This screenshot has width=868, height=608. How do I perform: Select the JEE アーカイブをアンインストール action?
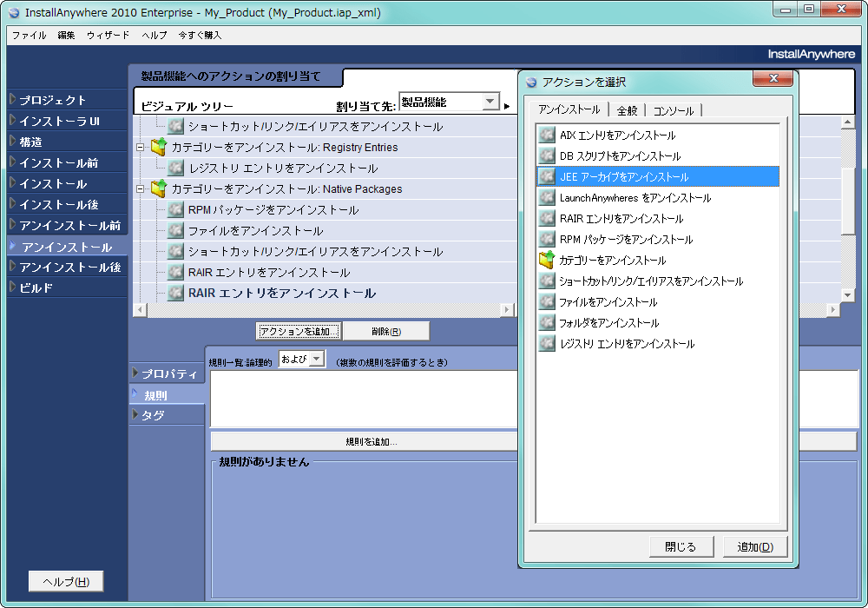[623, 177]
